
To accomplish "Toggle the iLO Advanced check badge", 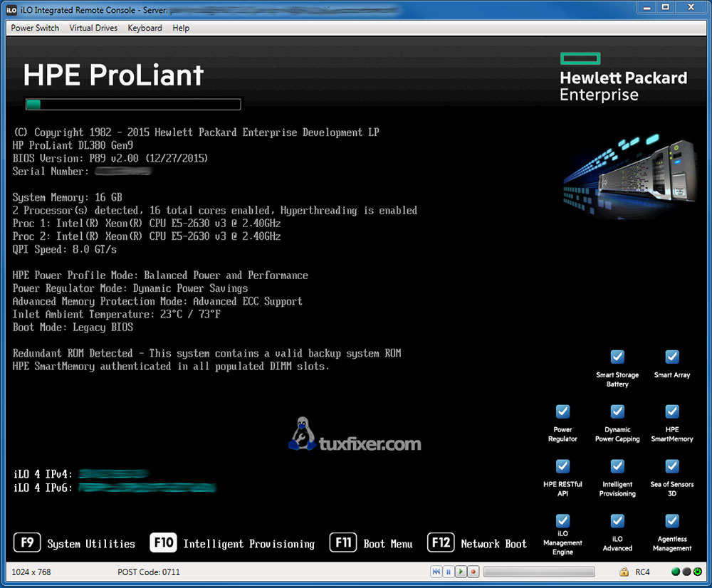I will [x=617, y=521].
